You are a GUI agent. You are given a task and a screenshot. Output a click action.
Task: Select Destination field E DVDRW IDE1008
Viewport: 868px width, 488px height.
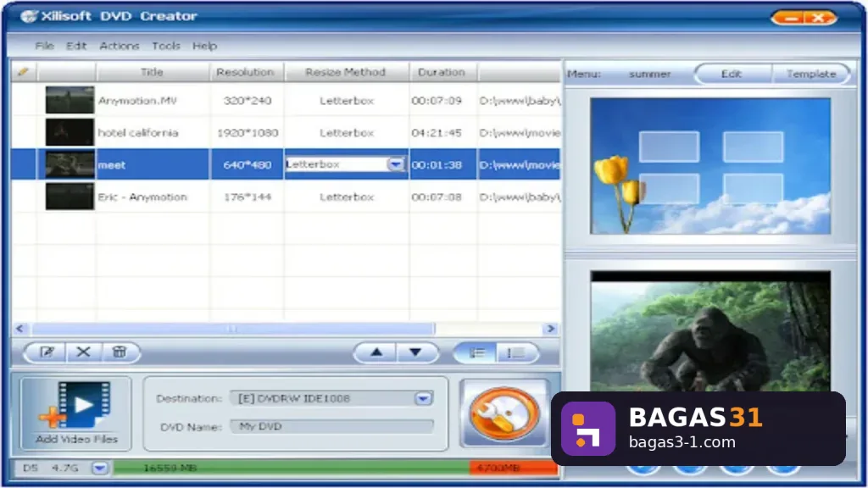(x=331, y=398)
